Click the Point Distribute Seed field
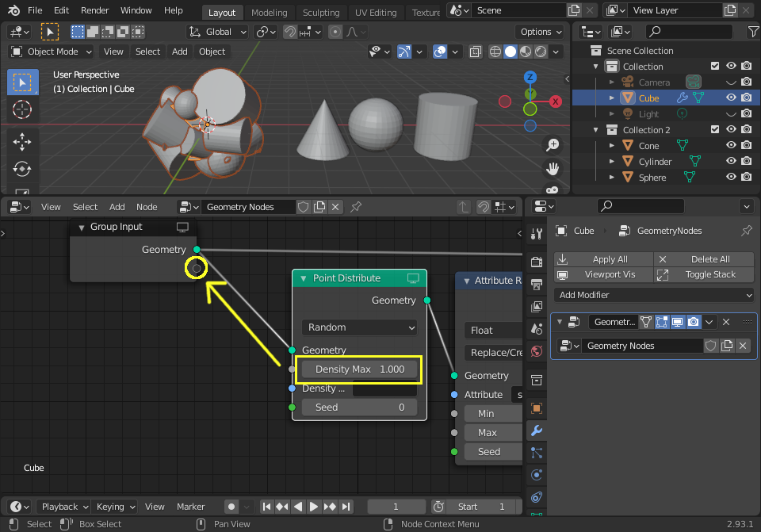 point(359,408)
